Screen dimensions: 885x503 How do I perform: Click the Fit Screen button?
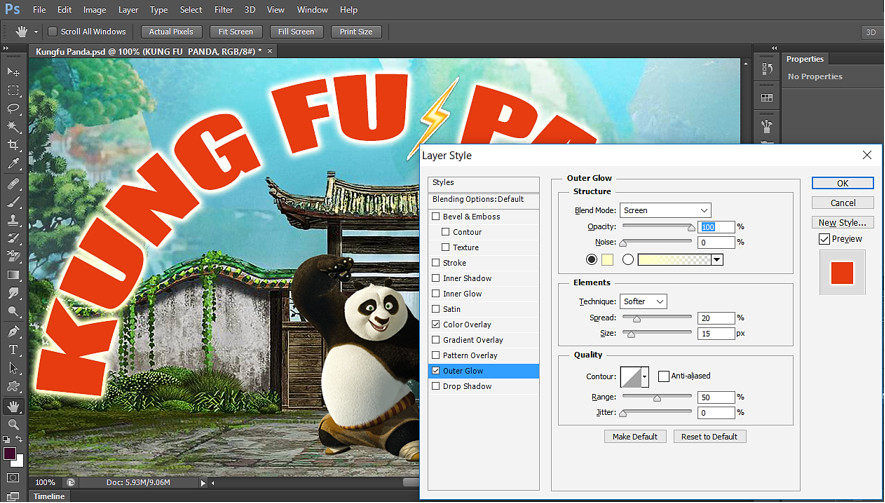(x=236, y=32)
